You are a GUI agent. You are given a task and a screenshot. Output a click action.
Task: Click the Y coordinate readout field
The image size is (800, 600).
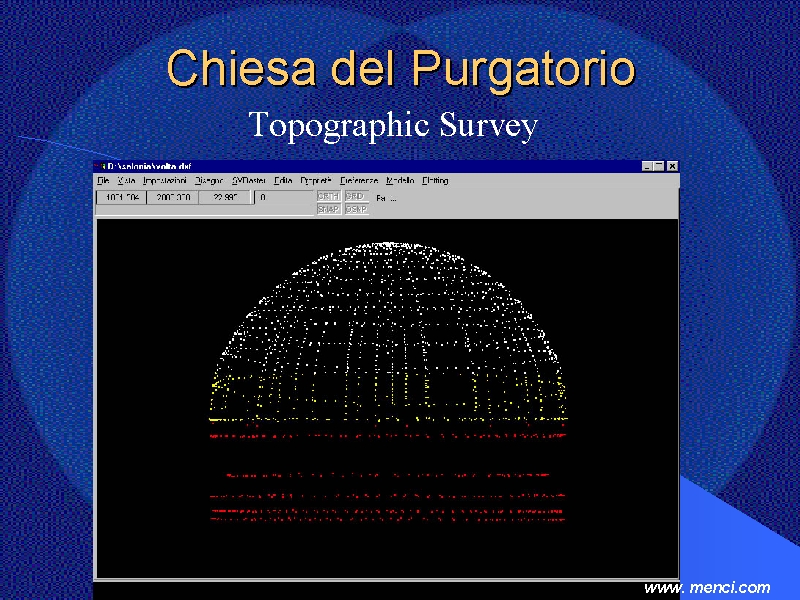(x=172, y=197)
